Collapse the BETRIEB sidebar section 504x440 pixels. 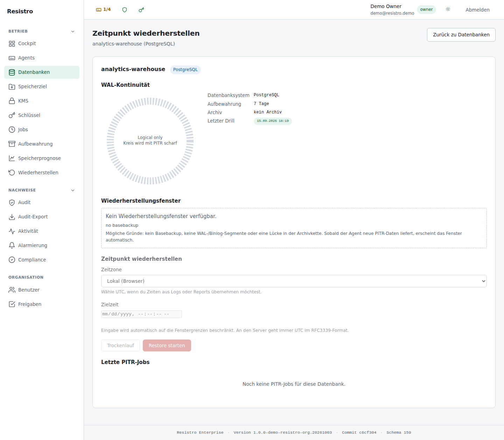pos(73,32)
